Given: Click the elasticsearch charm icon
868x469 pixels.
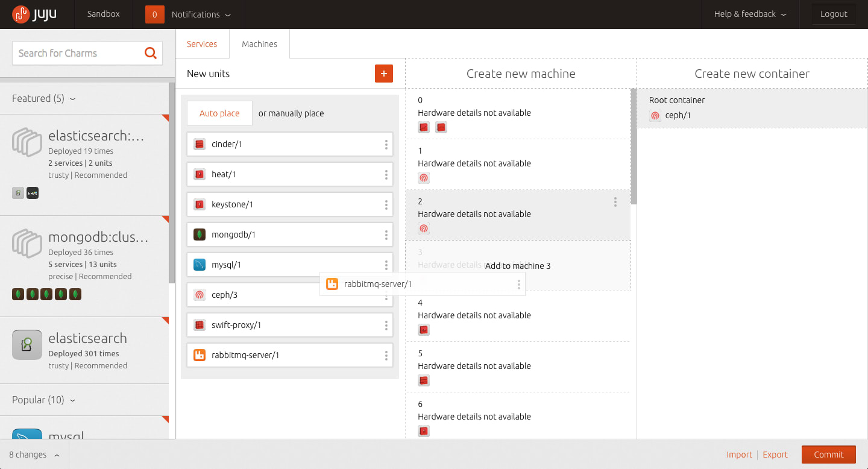Looking at the screenshot, I should click(x=27, y=345).
